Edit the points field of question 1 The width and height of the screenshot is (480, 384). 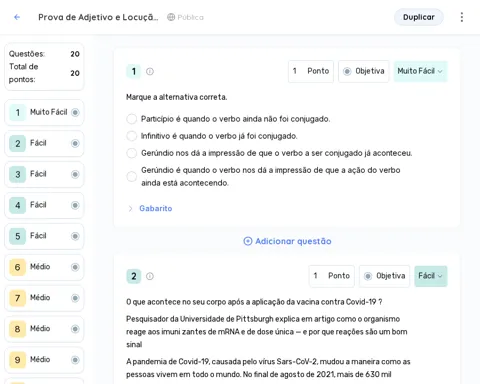click(311, 71)
